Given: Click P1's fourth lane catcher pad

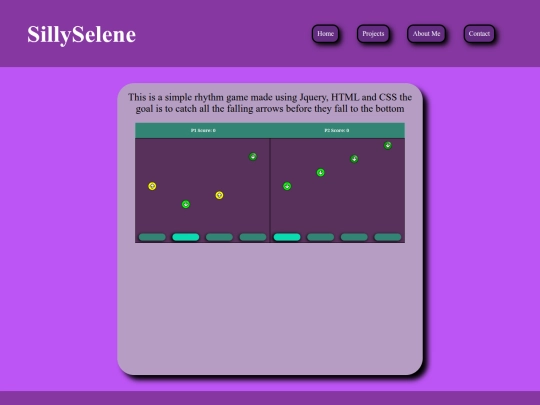Looking at the screenshot, I should click(253, 237).
